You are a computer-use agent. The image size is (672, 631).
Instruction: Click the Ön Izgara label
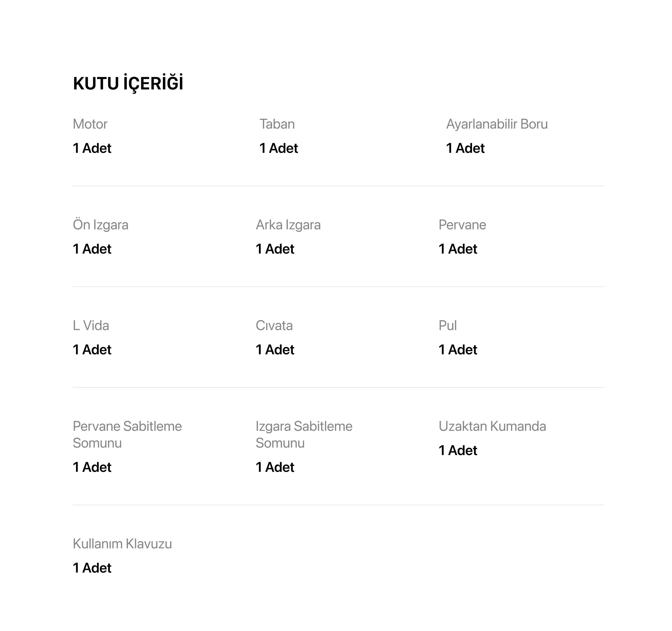click(x=101, y=225)
